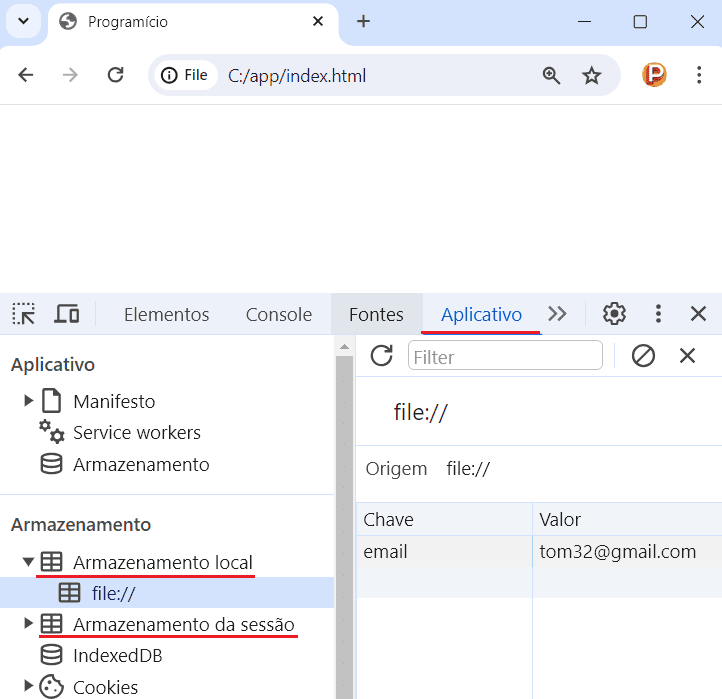Open the IndexedDB item
This screenshot has height=699, width=722.
pyautogui.click(x=117, y=656)
